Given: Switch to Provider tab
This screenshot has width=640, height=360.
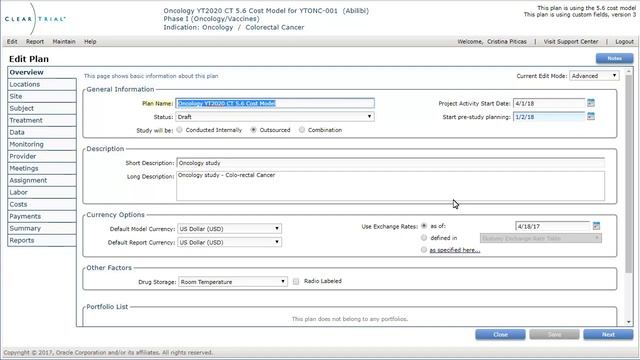Looking at the screenshot, I should coord(42,156).
